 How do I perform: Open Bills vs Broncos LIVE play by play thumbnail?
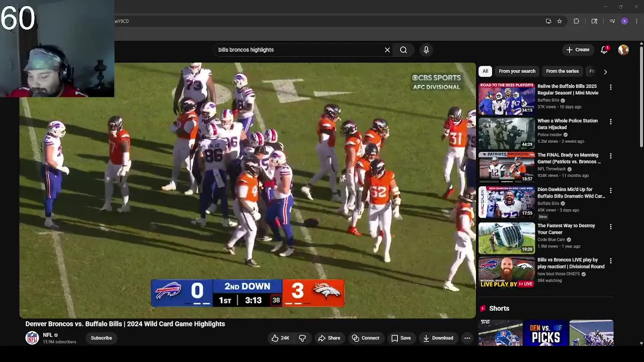click(507, 272)
